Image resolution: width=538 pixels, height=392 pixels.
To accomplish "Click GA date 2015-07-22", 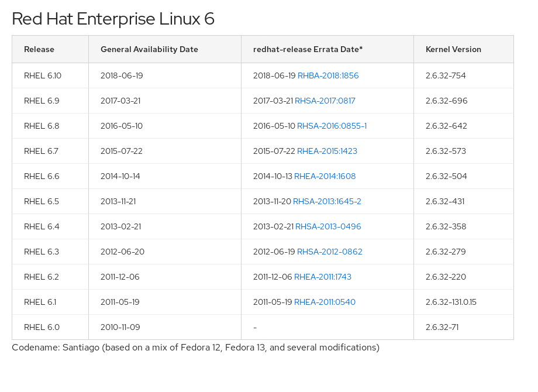I will tap(122, 151).
